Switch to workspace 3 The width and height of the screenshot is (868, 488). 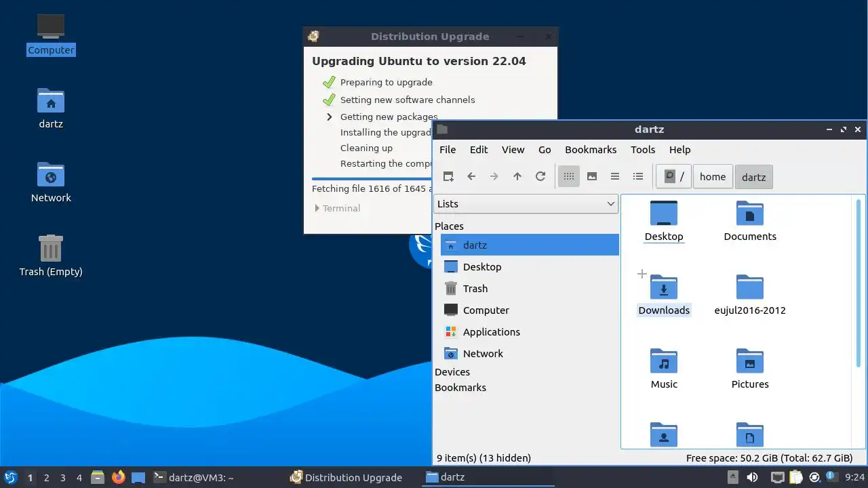(62, 477)
